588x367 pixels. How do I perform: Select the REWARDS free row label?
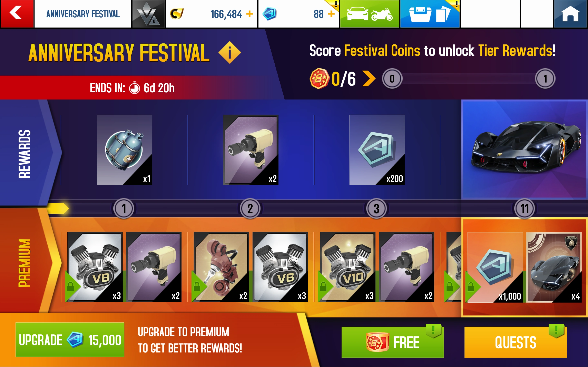[24, 154]
